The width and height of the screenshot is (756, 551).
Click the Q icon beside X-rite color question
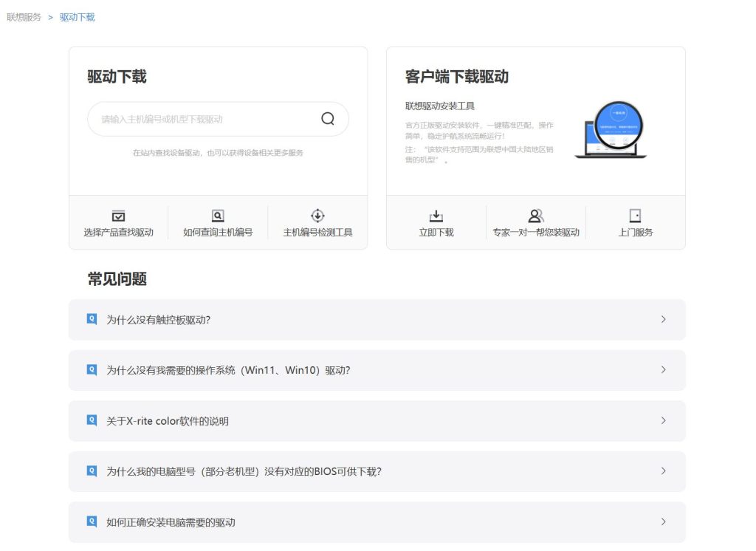(x=92, y=420)
